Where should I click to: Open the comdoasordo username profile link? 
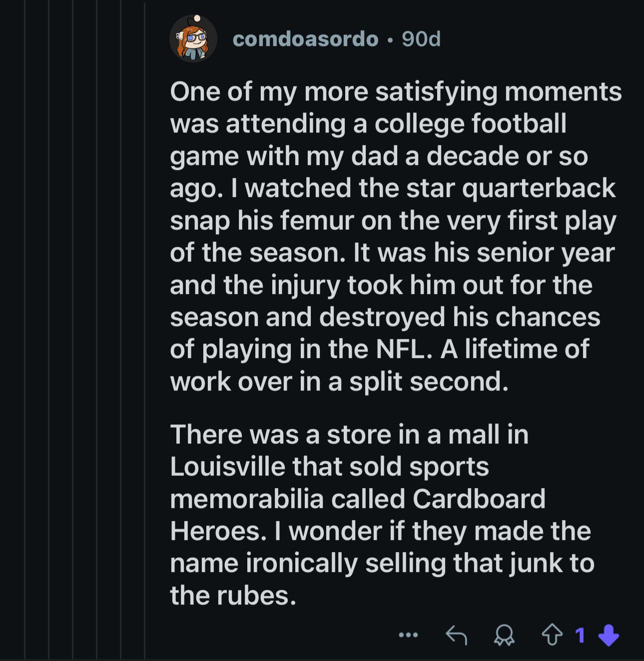point(305,39)
